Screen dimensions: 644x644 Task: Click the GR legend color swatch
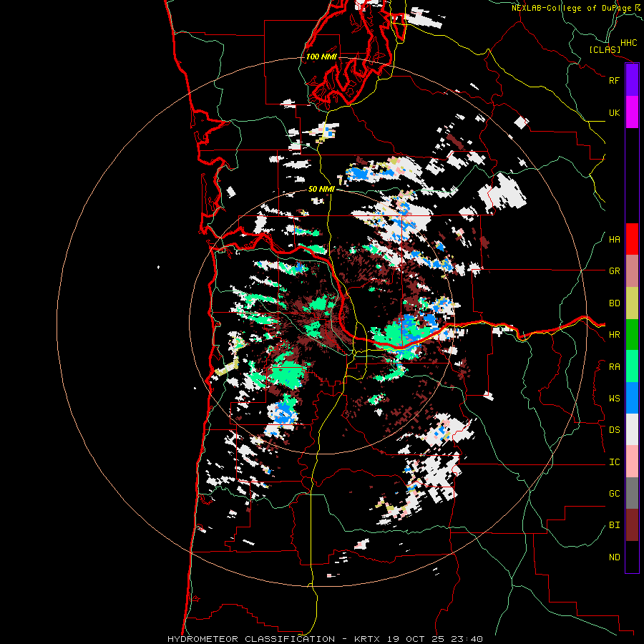pos(632,271)
